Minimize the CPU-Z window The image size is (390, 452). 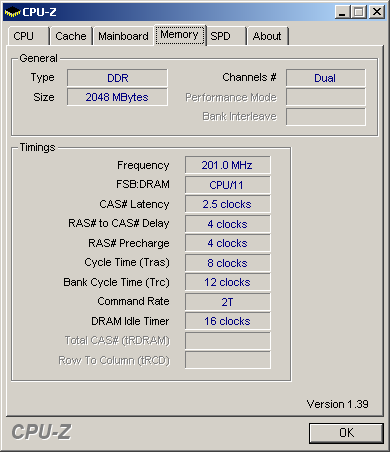click(342, 12)
